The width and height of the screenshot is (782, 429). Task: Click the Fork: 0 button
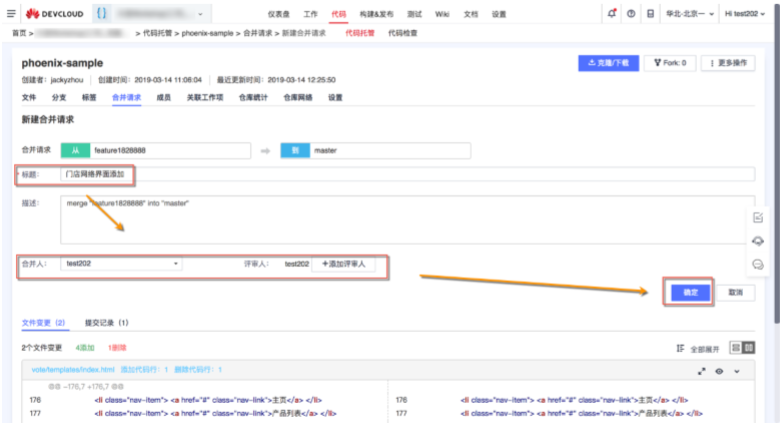670,63
